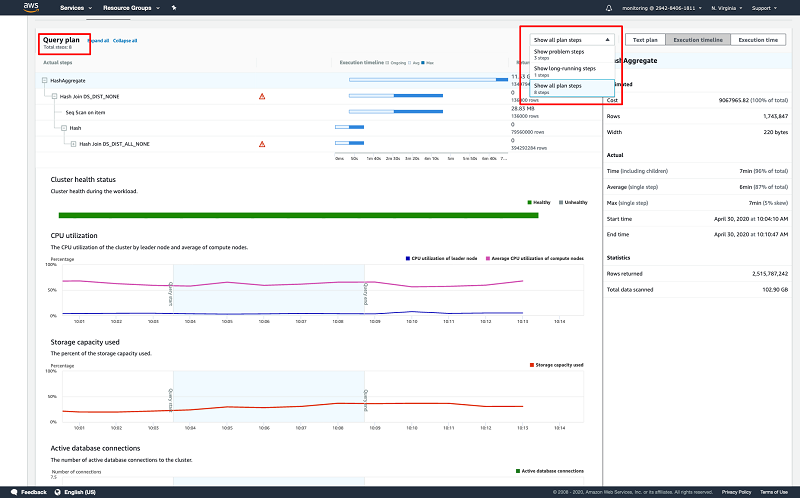
Task: Click warning icon on Hash Join DS_DIST_NONE row
Action: [262, 96]
